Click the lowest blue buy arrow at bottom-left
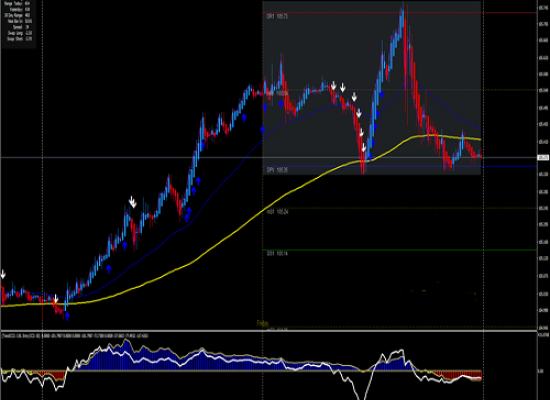 pos(67,316)
